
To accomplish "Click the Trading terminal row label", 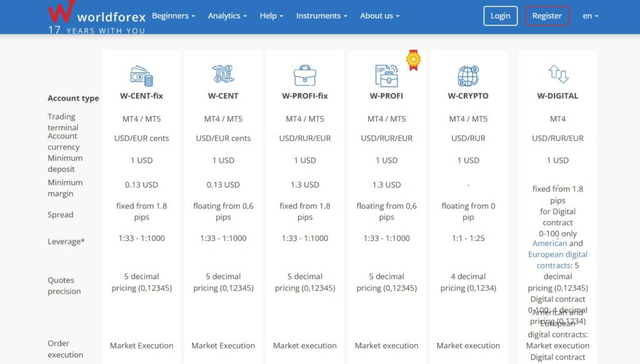I will pyautogui.click(x=63, y=122).
